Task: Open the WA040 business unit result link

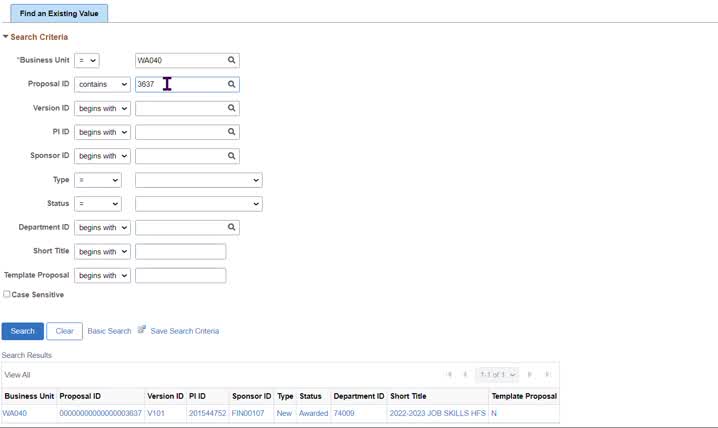Action: tap(15, 413)
